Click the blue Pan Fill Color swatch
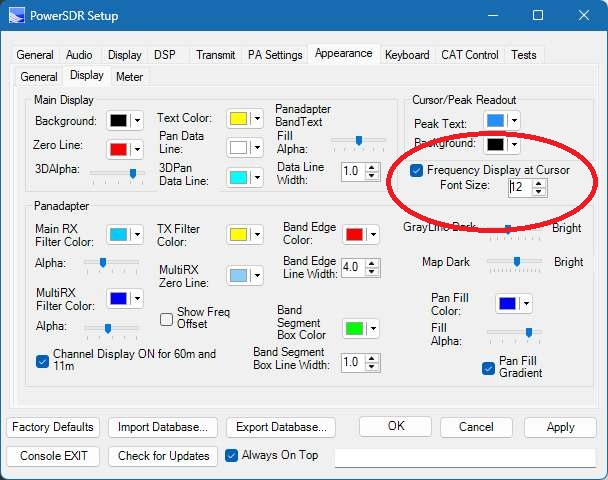 (508, 304)
